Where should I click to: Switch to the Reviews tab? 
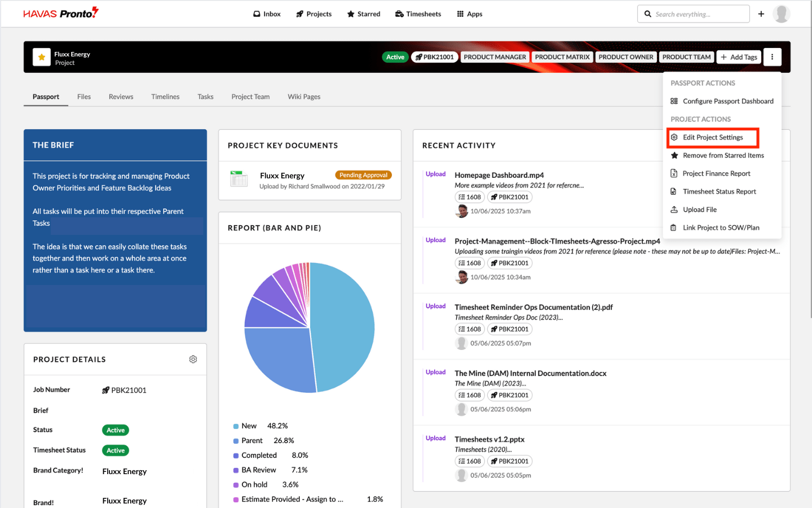pyautogui.click(x=121, y=97)
